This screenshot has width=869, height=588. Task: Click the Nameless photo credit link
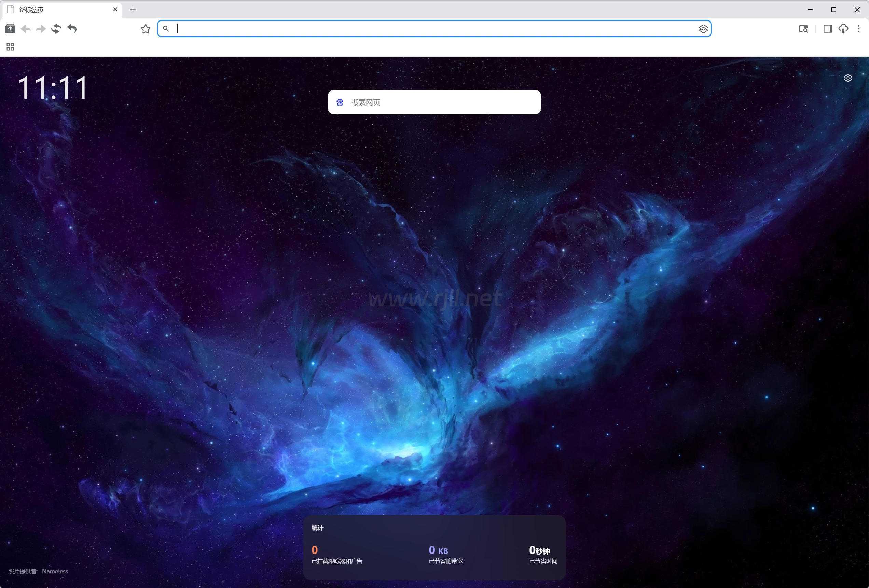coord(55,571)
